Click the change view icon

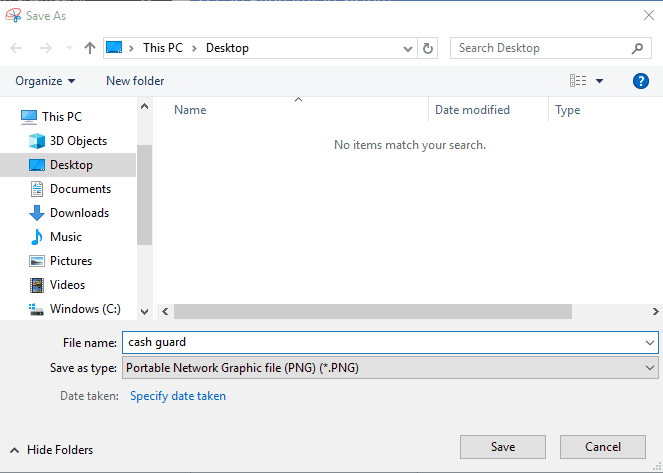pos(578,80)
